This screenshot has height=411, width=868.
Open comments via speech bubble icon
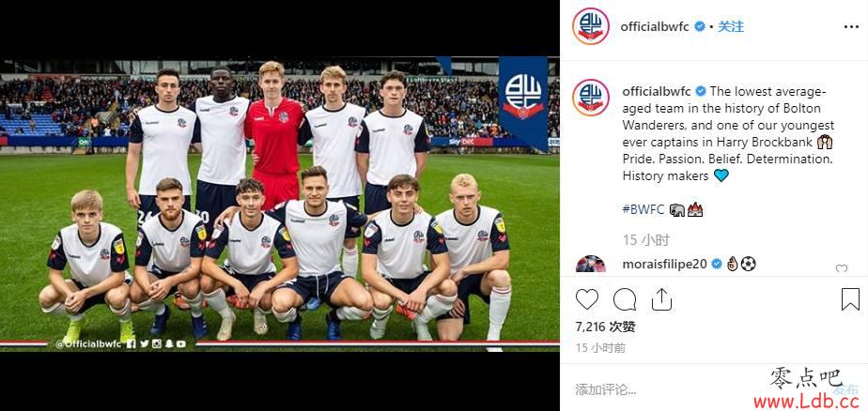click(625, 299)
